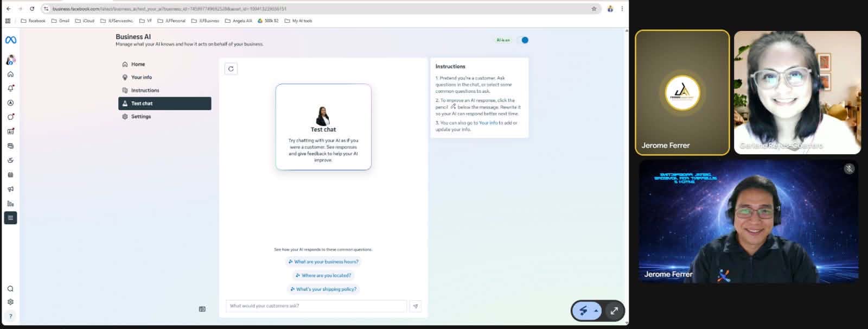Viewport: 868px width, 329px height.
Task: Click the 'What would your customers ask?' field
Action: point(316,306)
